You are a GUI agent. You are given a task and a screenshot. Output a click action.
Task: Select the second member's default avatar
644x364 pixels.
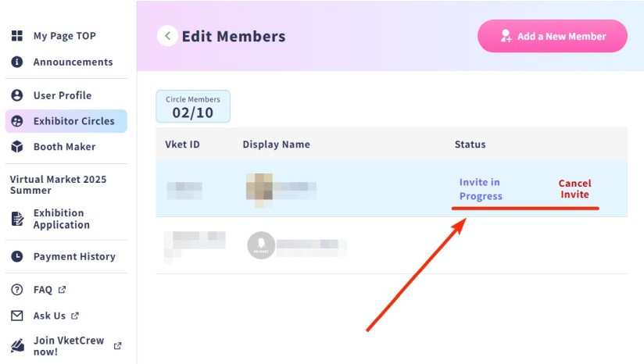(261, 245)
